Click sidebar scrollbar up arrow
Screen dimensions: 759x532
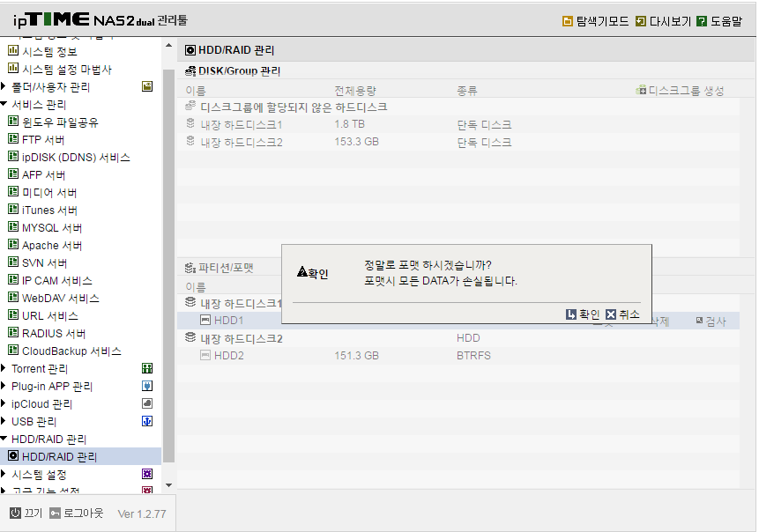168,46
